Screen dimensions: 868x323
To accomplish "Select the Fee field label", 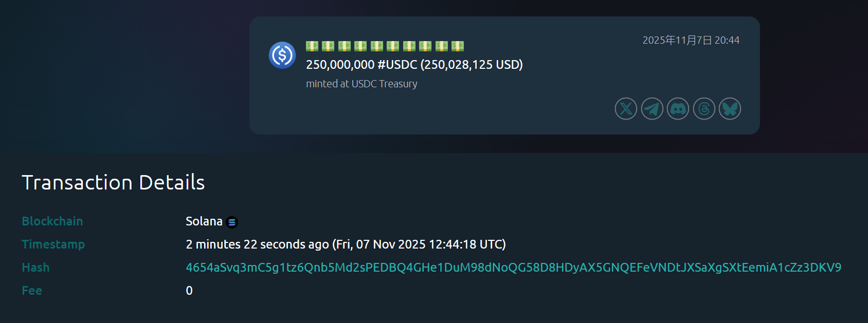I will (x=32, y=291).
